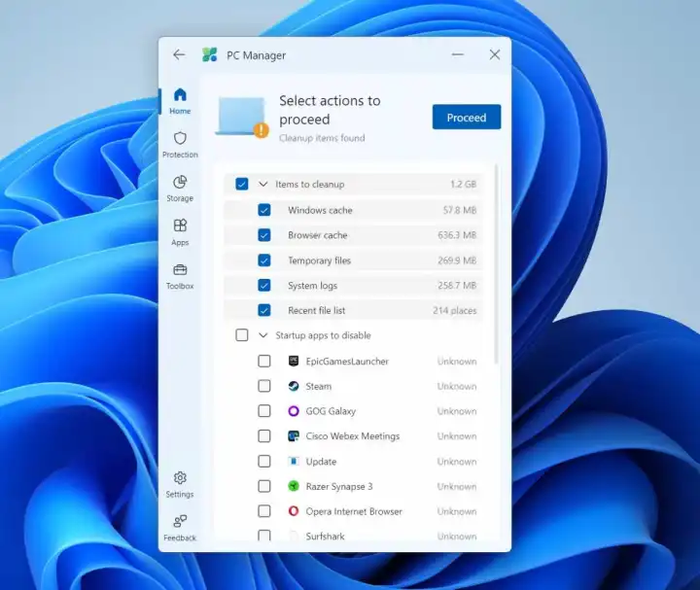700x590 pixels.
Task: Enable the EpicGamesLauncher checkbox
Action: coord(264,362)
